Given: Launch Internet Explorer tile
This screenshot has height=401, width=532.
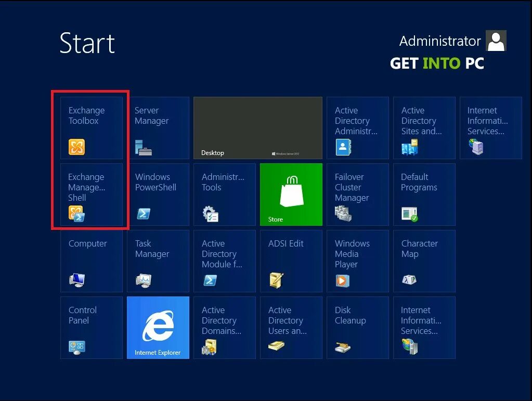Looking at the screenshot, I should tap(158, 327).
